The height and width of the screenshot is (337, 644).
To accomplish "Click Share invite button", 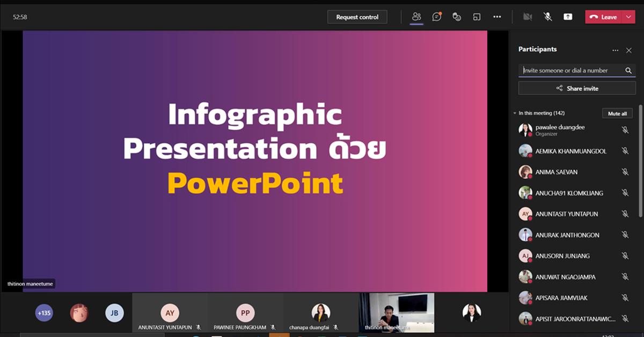I will tap(577, 88).
